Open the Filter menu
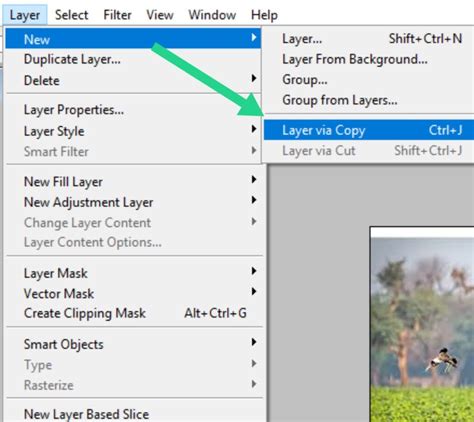 tap(117, 15)
